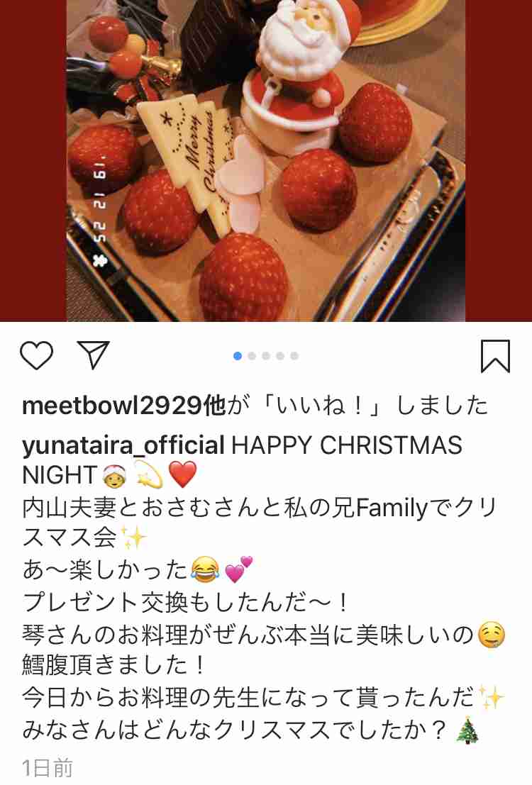Go to the third carousel dot
Image resolution: width=532 pixels, height=785 pixels.
pyautogui.click(x=266, y=356)
